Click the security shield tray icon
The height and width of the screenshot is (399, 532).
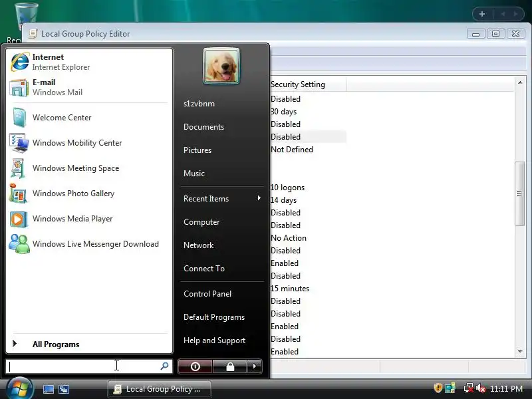point(438,388)
